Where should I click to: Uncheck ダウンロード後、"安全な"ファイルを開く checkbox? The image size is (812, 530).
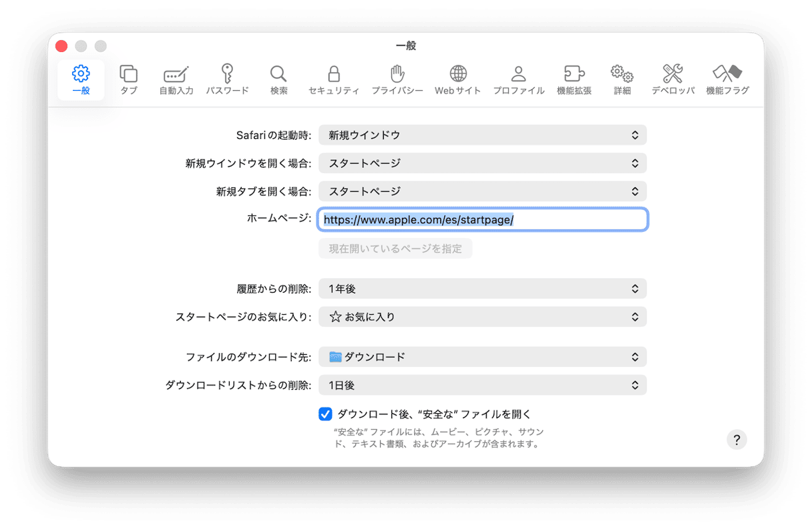coord(325,414)
